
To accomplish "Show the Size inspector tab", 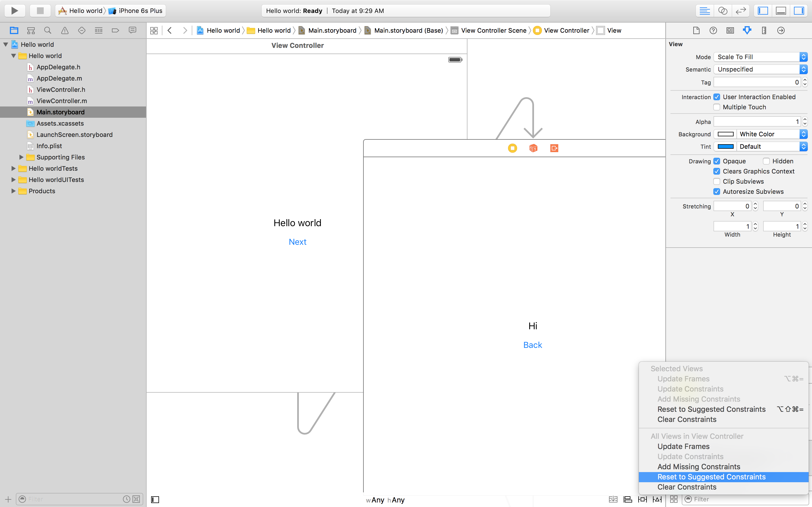I will coord(764,30).
